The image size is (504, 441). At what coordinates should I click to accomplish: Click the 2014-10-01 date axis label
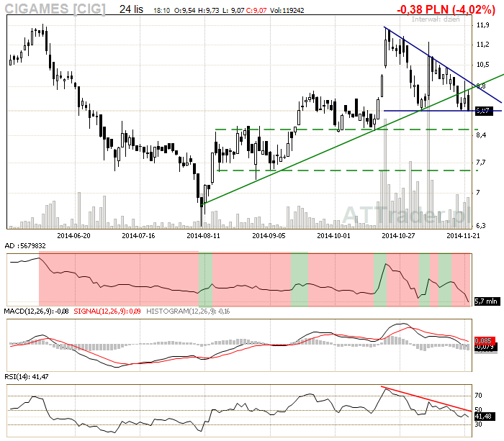pos(333,236)
